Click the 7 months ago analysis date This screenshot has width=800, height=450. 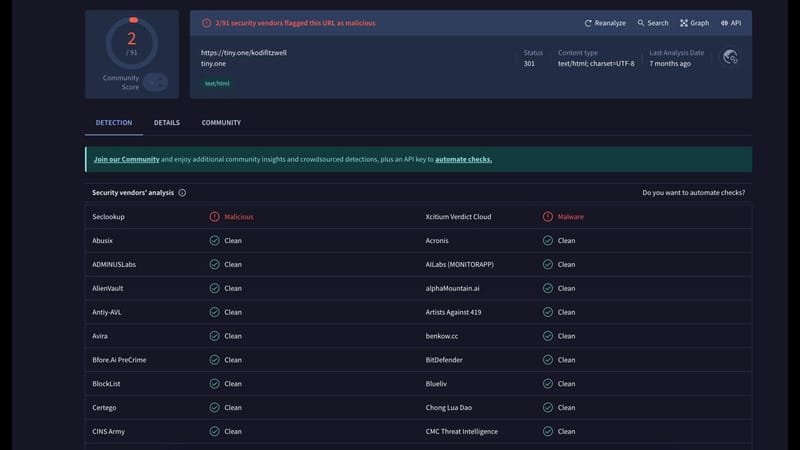click(x=670, y=63)
